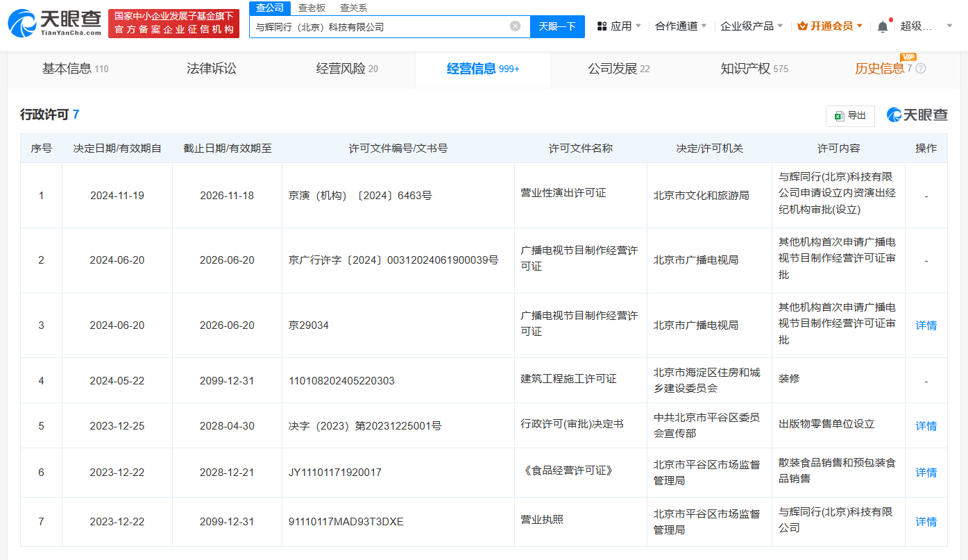Click the TianYanCha logo in header
This screenshot has height=560, width=968.
54,23
